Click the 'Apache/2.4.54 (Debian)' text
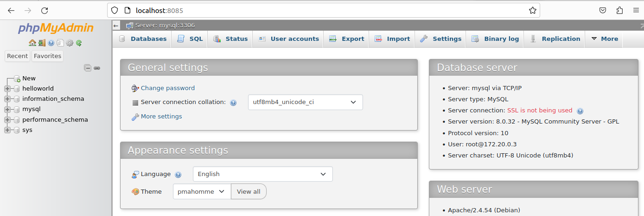 484,210
